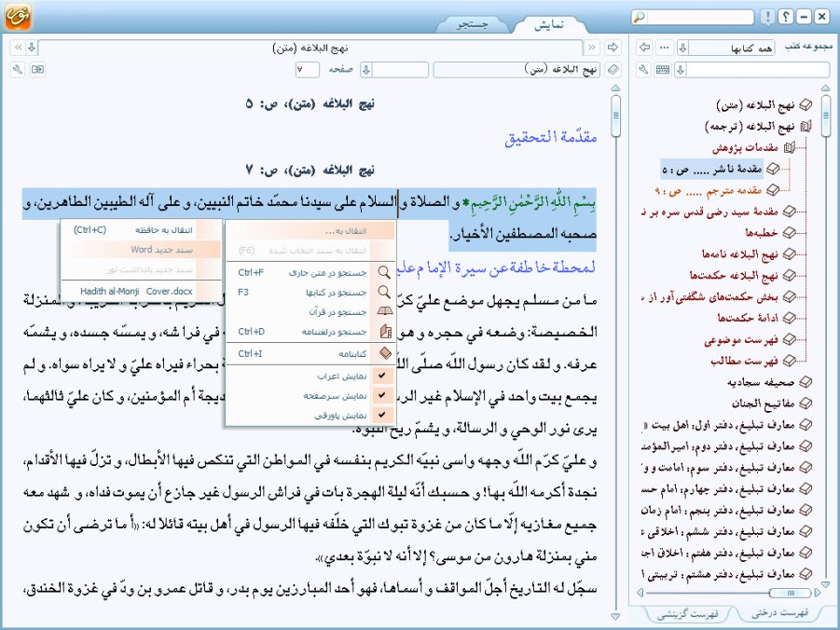The width and height of the screenshot is (840, 630).
Task: Click the مقدّمة التحقيق heading link
Action: (551, 137)
